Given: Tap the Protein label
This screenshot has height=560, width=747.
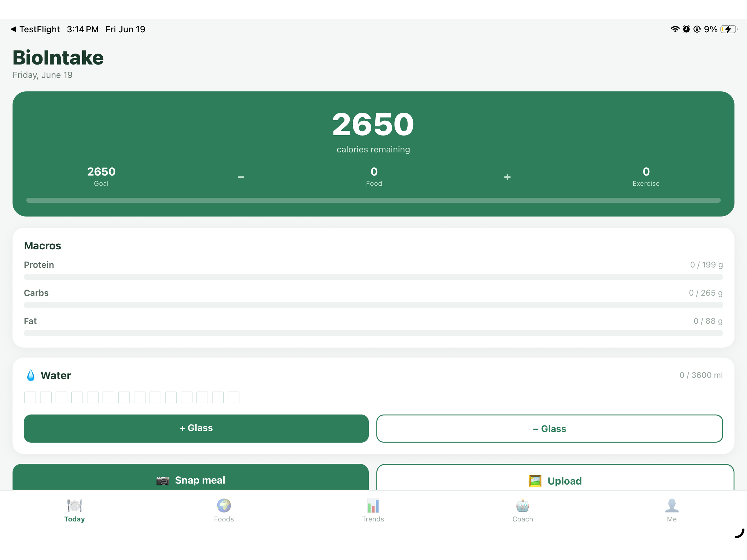Looking at the screenshot, I should click(x=39, y=265).
